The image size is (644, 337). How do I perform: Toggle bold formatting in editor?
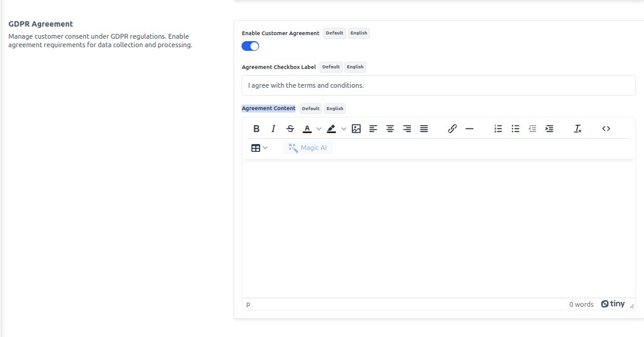pyautogui.click(x=256, y=129)
